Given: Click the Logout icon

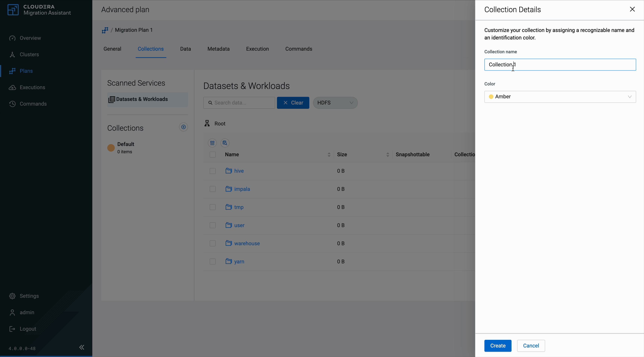Looking at the screenshot, I should [x=12, y=329].
